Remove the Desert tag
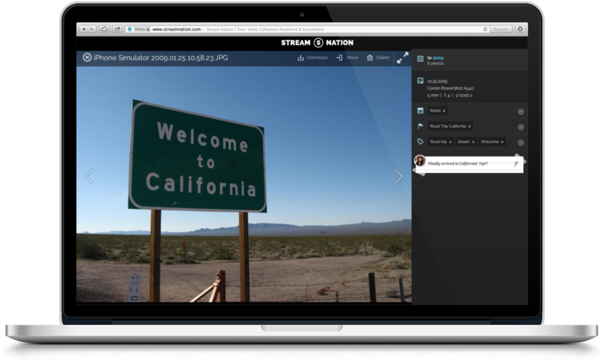 pos(473,142)
